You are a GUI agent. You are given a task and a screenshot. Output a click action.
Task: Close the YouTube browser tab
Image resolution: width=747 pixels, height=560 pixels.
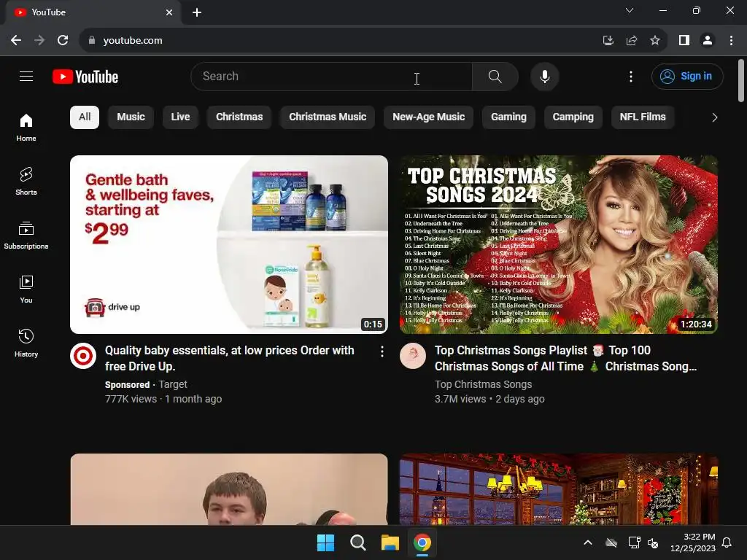click(169, 12)
